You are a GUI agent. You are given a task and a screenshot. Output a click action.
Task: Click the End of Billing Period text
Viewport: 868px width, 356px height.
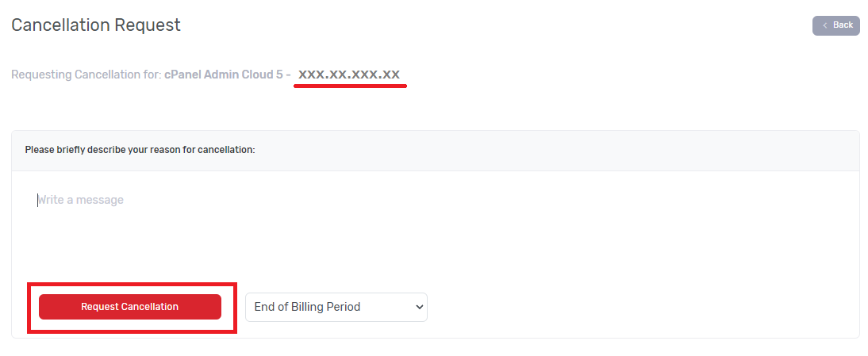[307, 307]
